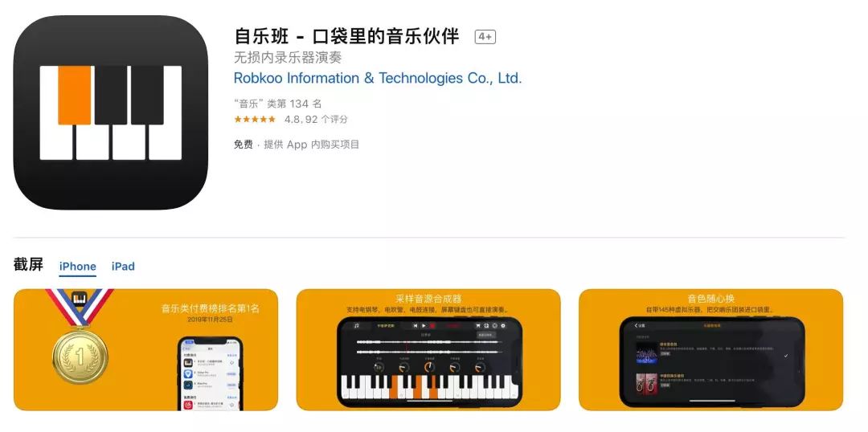The image size is (868, 432).
Task: Click the 采样音源合成器 screenshot title
Action: point(428,299)
